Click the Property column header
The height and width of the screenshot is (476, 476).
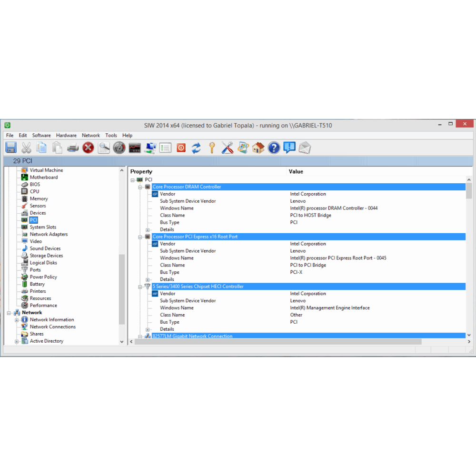pos(208,171)
